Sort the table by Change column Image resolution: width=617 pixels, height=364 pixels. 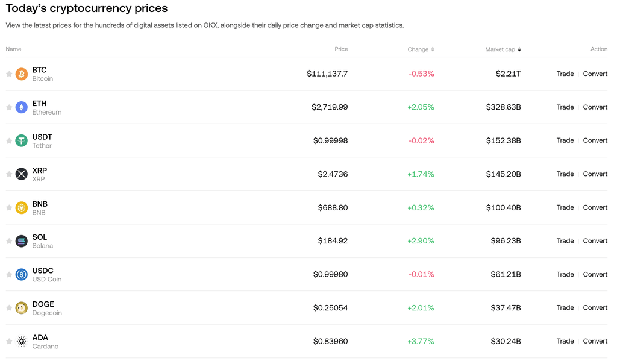pyautogui.click(x=421, y=49)
